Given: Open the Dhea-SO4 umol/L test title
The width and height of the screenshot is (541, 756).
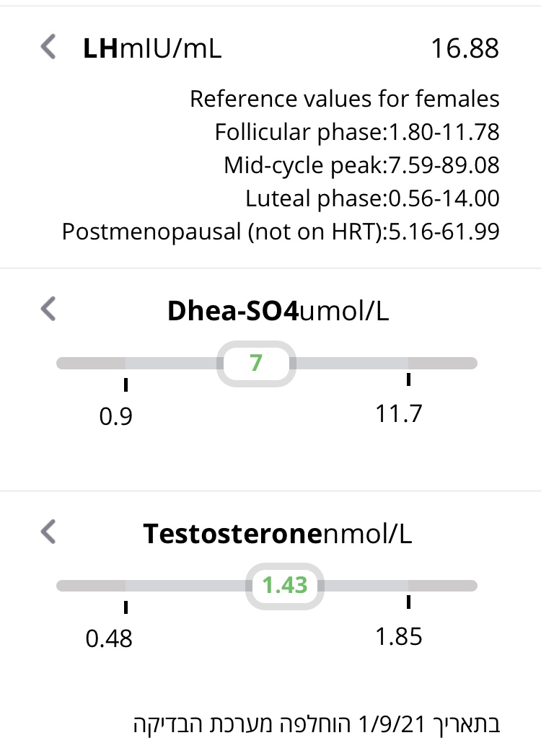Looking at the screenshot, I should click(279, 310).
